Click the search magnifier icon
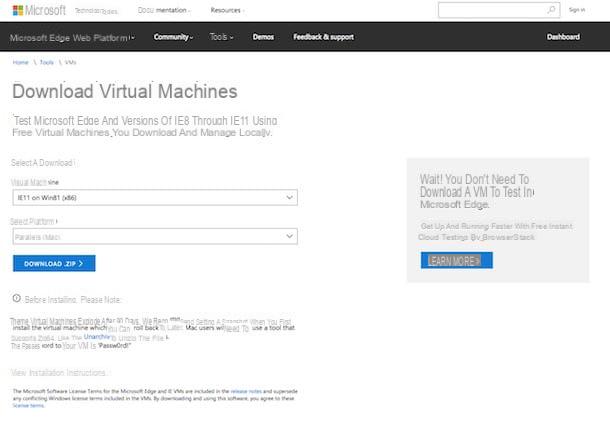The image size is (610, 427). pos(551,10)
